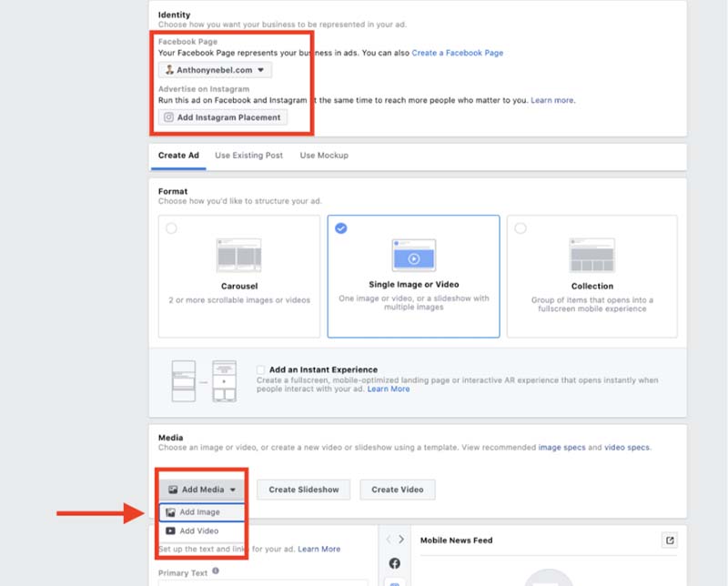Viewport: 728px width, 586px height.
Task: Click the Advertise on Instagram label
Action: 204,89
